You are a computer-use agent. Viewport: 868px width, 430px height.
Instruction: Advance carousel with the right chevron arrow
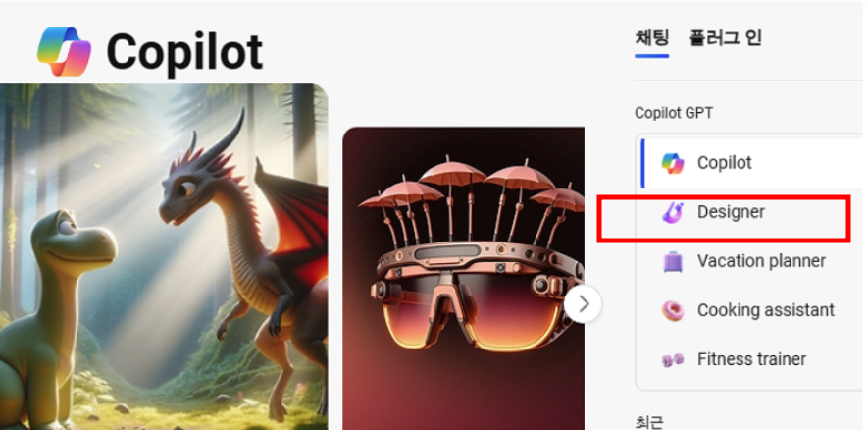[x=583, y=303]
